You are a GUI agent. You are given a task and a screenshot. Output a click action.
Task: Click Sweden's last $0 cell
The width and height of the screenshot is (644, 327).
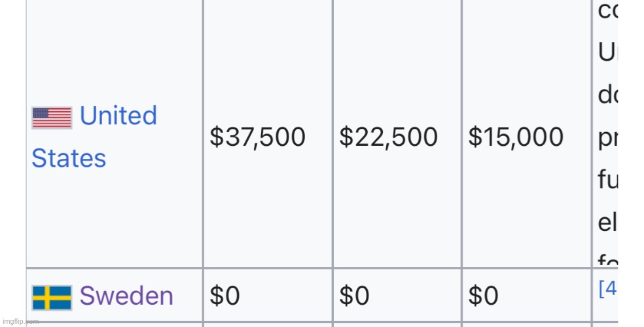484,296
